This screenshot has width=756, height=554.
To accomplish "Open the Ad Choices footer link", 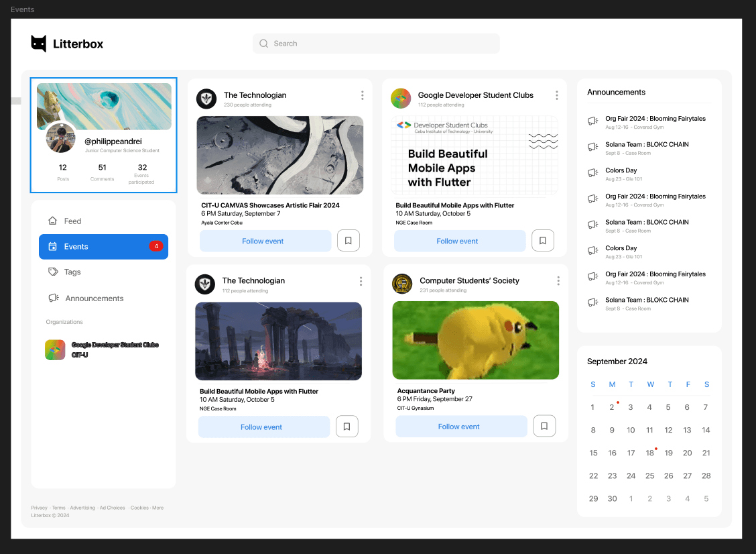I will (113, 508).
